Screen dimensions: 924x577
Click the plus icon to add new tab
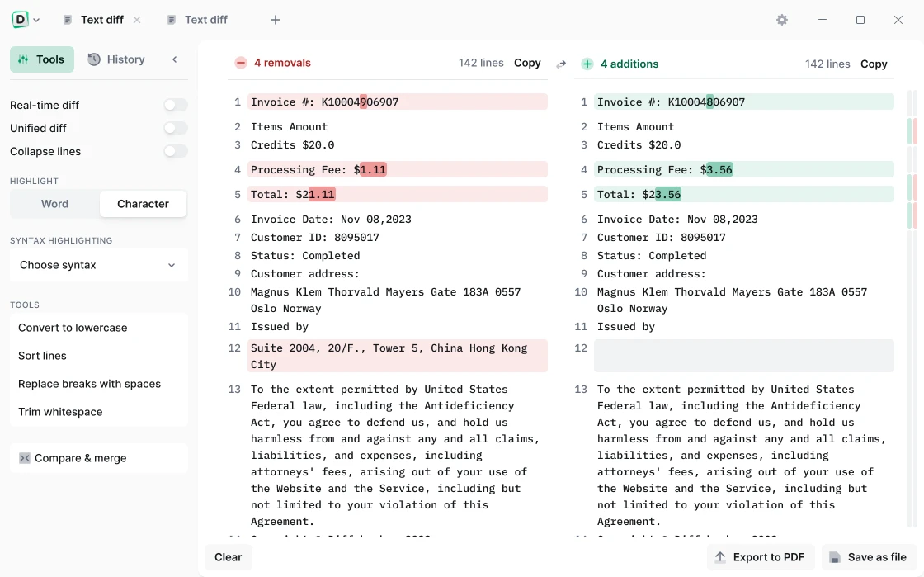point(276,20)
